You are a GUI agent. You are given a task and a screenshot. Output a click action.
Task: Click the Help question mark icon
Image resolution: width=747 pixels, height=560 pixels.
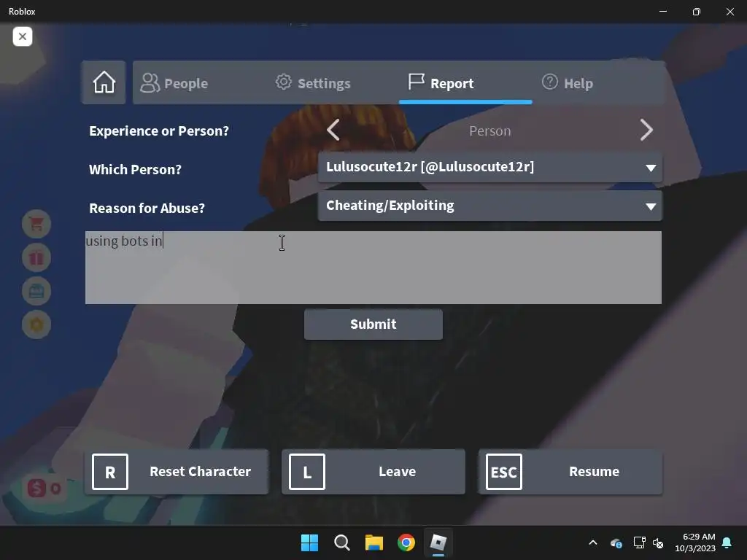(x=550, y=82)
